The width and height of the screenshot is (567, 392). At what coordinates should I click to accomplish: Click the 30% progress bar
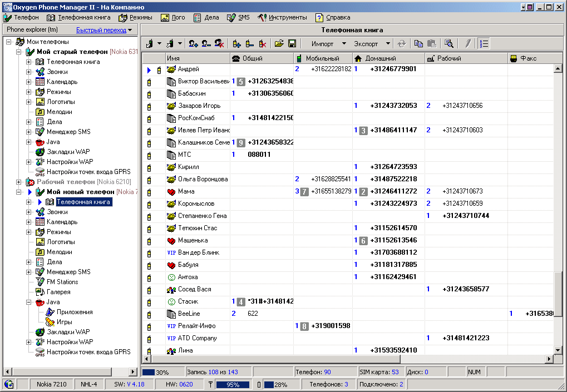(x=162, y=372)
